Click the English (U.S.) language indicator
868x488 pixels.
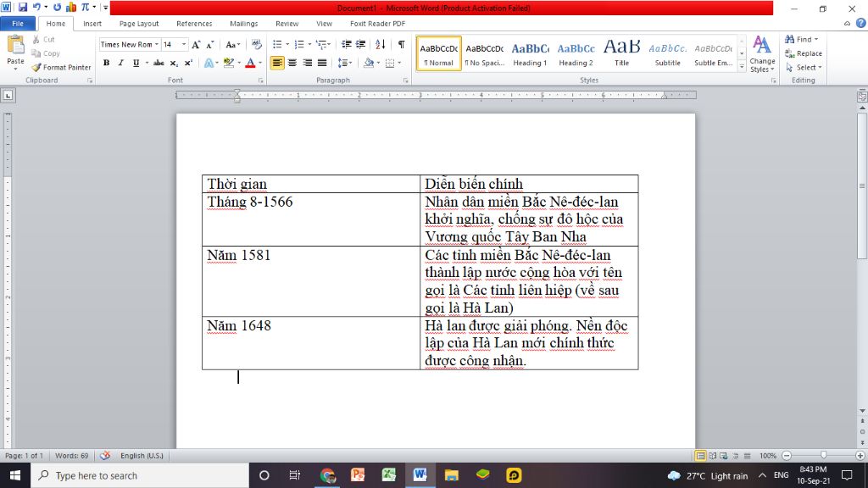tap(142, 455)
